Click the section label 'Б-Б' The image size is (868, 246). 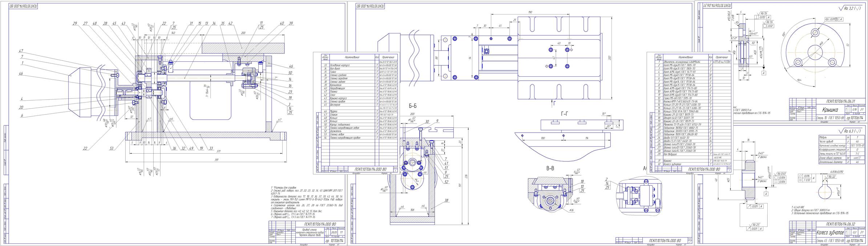click(413, 106)
